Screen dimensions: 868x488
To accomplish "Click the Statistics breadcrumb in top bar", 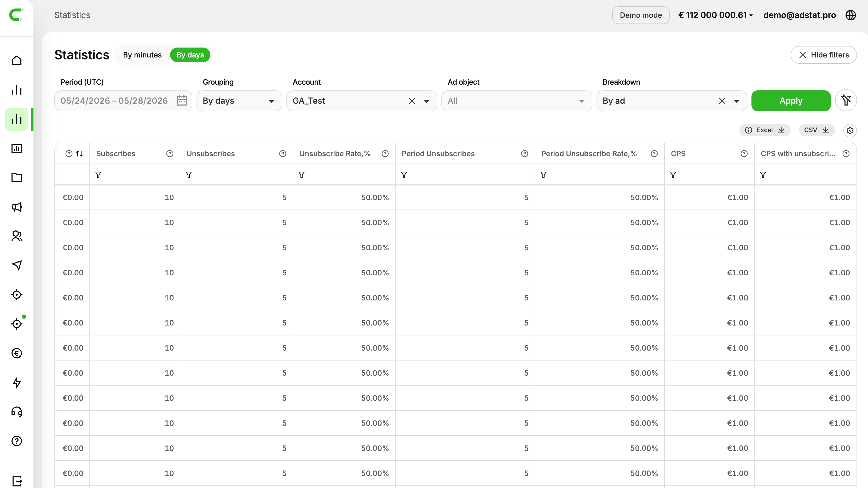I will point(72,15).
